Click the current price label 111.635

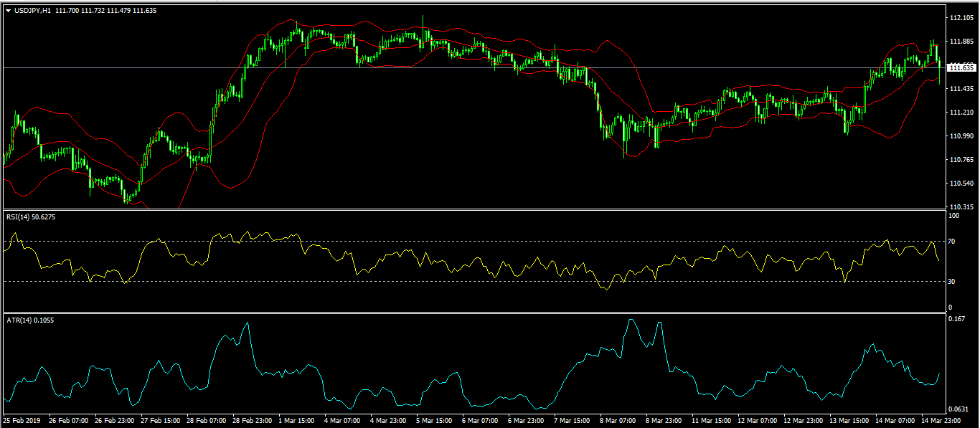point(961,68)
